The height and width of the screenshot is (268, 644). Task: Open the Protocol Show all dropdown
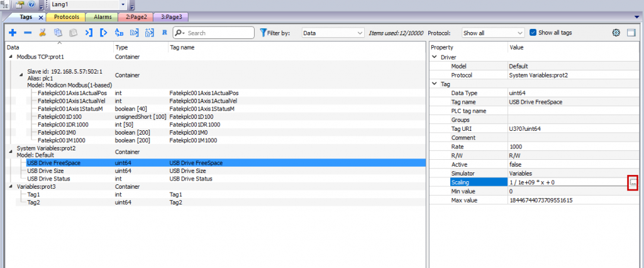tap(492, 33)
